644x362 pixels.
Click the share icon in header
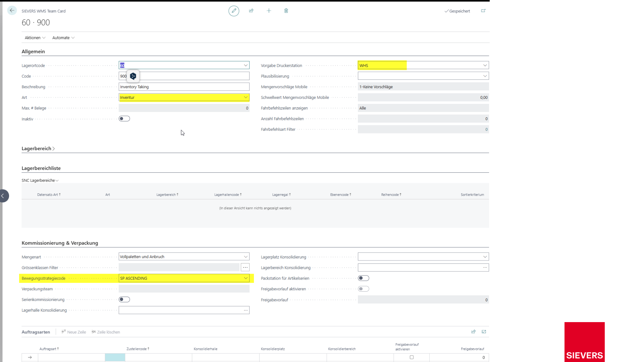point(251,11)
